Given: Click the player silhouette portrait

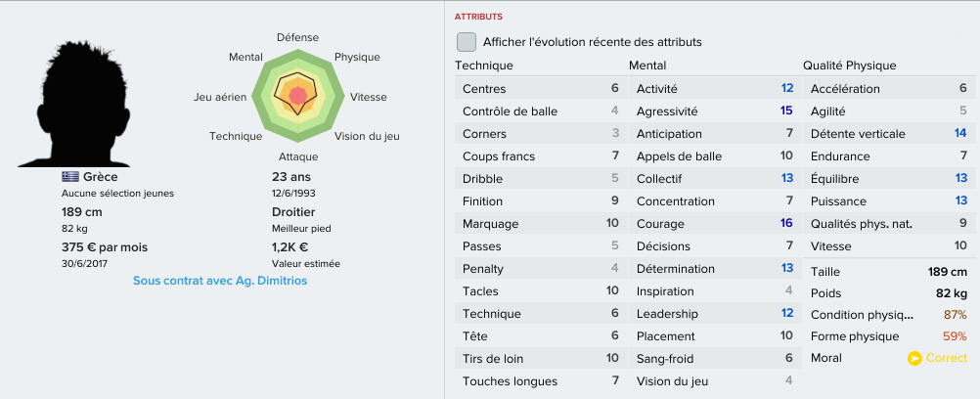Looking at the screenshot, I should pyautogui.click(x=74, y=104).
